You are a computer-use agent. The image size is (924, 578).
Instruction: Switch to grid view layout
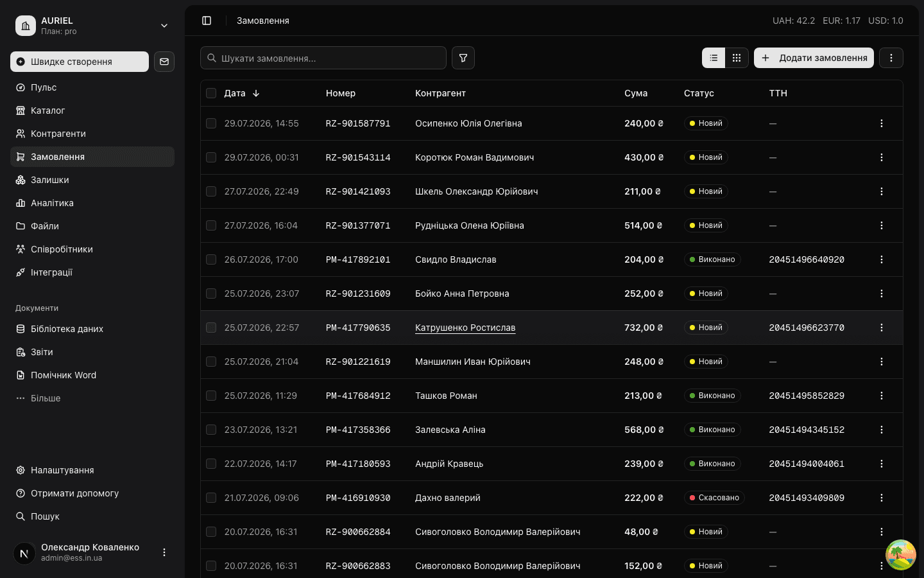point(737,58)
